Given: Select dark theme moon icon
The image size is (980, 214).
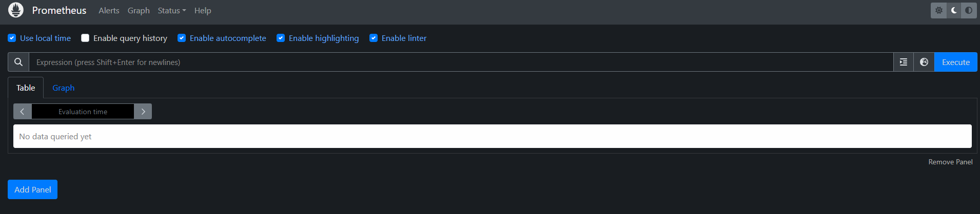Looking at the screenshot, I should point(954,10).
